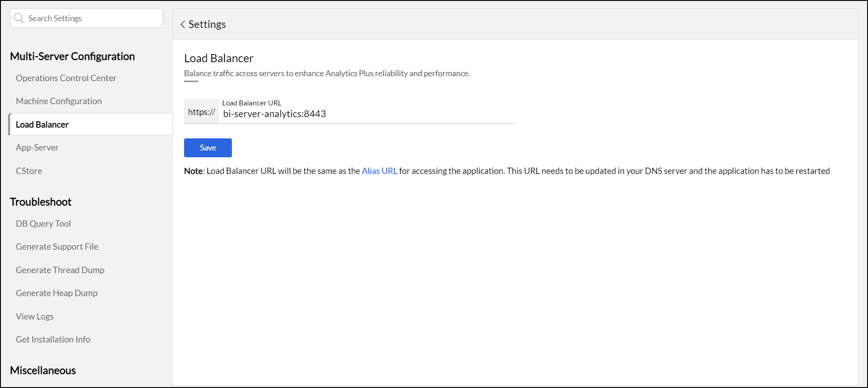
Task: Follow the Alias URL link
Action: click(x=379, y=171)
